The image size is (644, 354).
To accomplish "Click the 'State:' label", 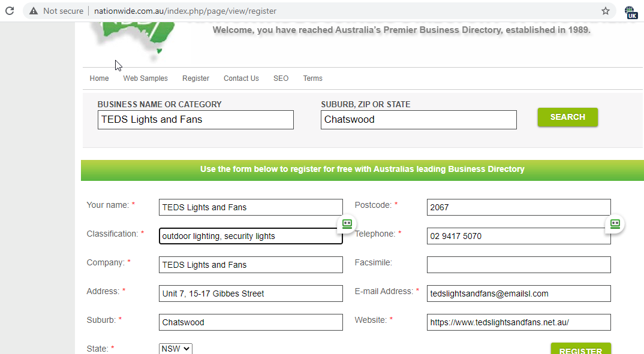I will click(x=97, y=349).
